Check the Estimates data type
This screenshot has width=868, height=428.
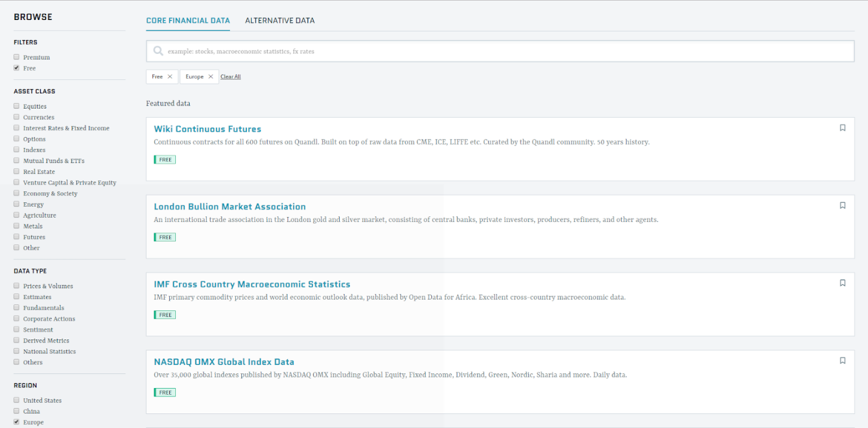click(x=17, y=296)
